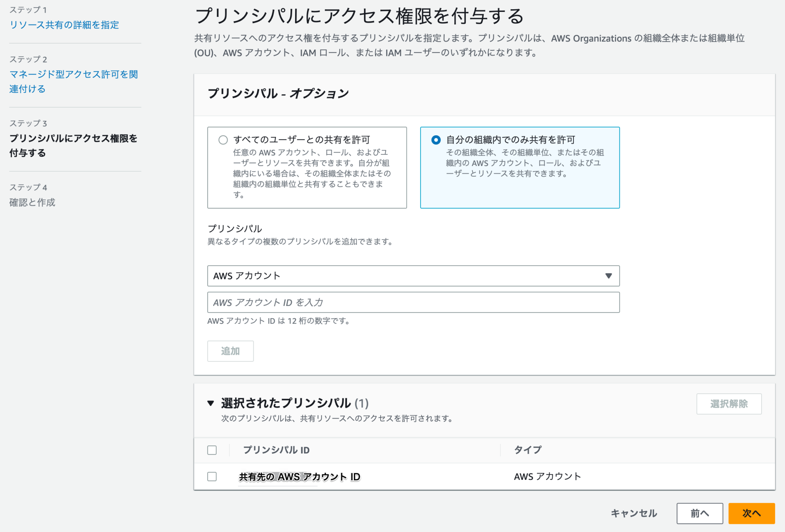Screen dimensions: 785x532
Task: Go to step 1 リソース共有の詳細を指定
Action: 64,25
